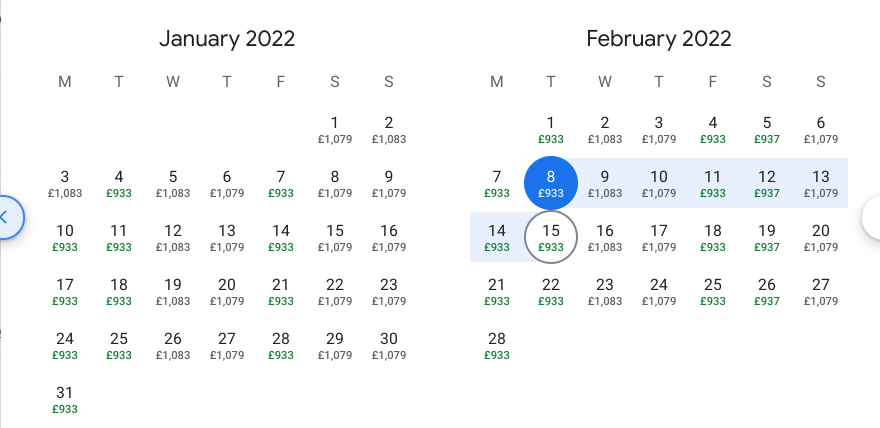880x428 pixels.
Task: Select January 4 with £933 fare
Action: coord(119,183)
